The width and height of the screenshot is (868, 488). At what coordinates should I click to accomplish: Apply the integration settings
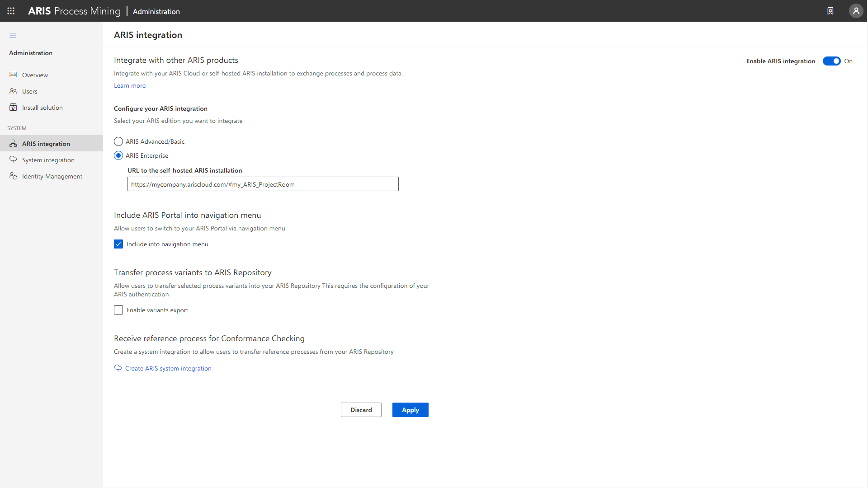(x=410, y=410)
